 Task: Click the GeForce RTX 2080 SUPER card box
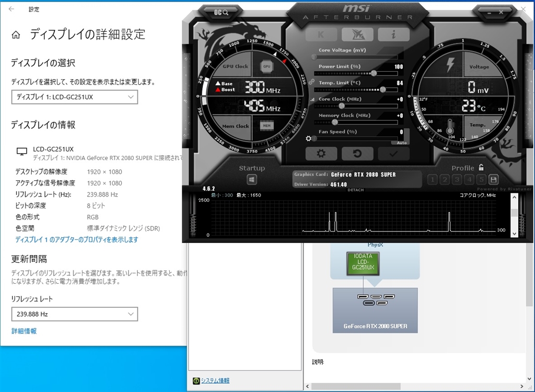point(375,310)
